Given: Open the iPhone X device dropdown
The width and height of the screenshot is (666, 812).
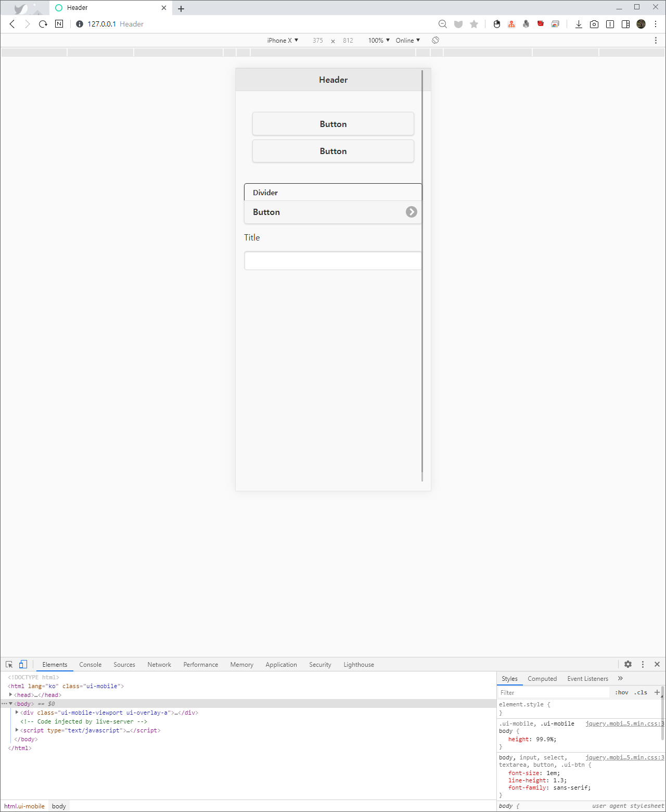Looking at the screenshot, I should tap(283, 40).
